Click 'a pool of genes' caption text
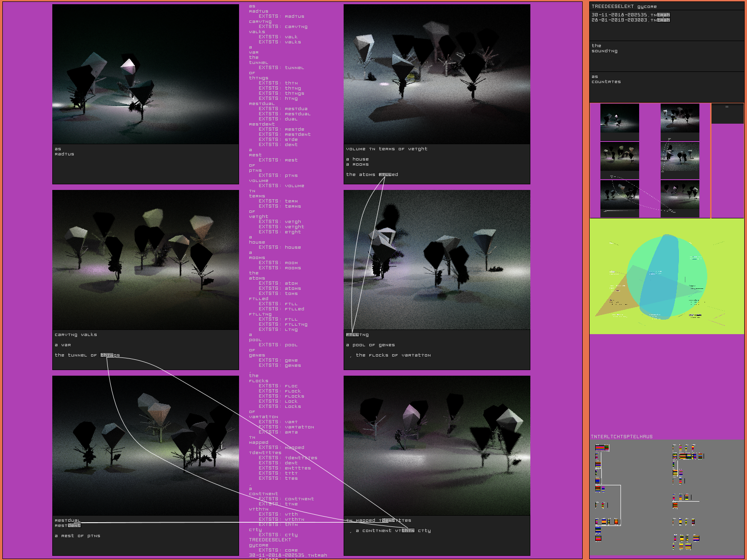747x560 pixels. 370,345
